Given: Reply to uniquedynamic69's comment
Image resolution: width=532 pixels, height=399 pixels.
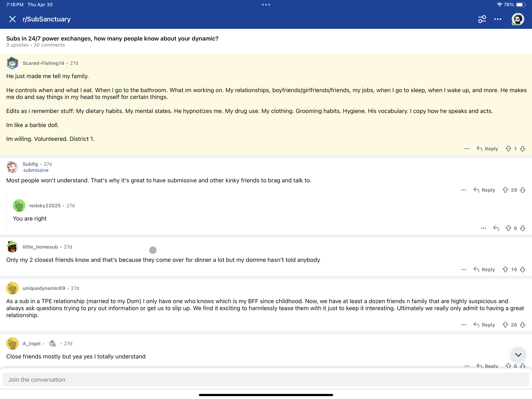Looking at the screenshot, I should click(484, 325).
